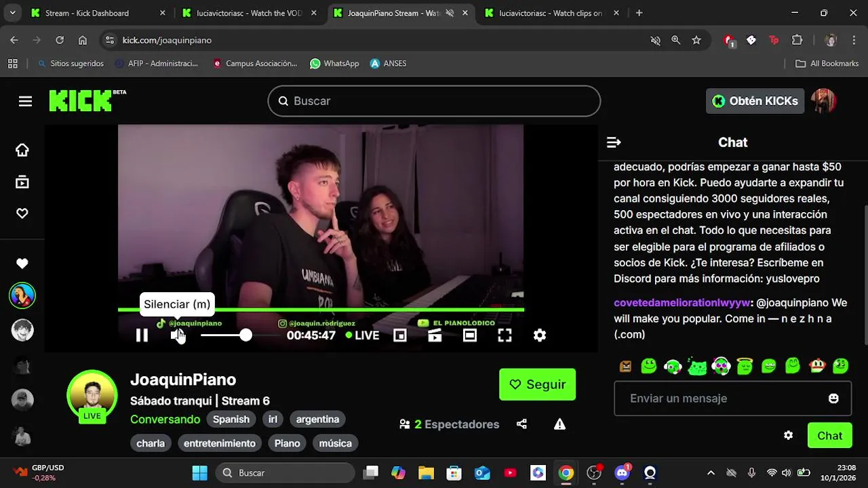This screenshot has width=868, height=488.
Task: Open Chrome three-dot menu
Action: [854, 40]
